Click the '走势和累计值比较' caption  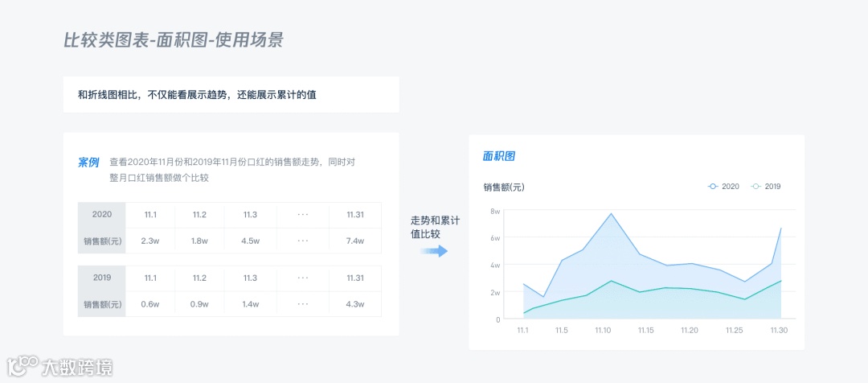tap(435, 227)
